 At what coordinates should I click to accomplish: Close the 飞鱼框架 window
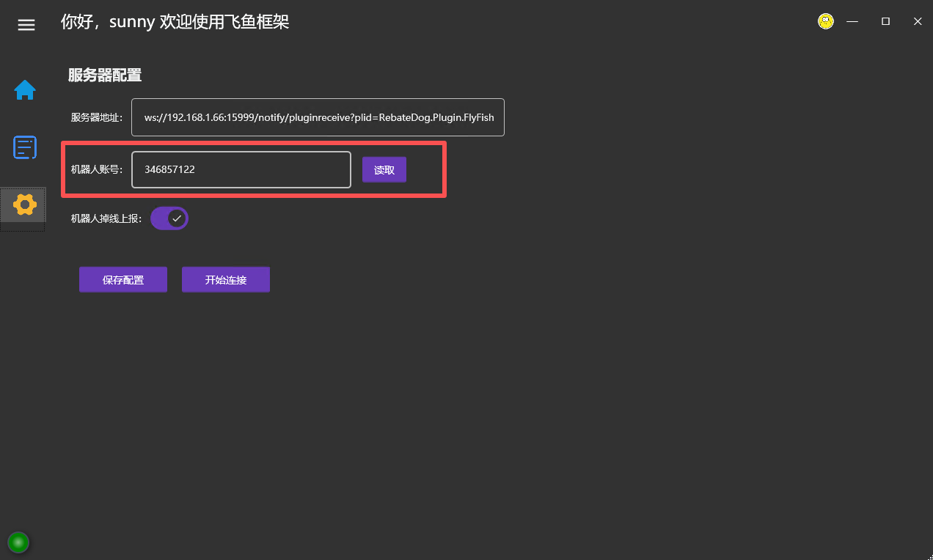pos(918,22)
